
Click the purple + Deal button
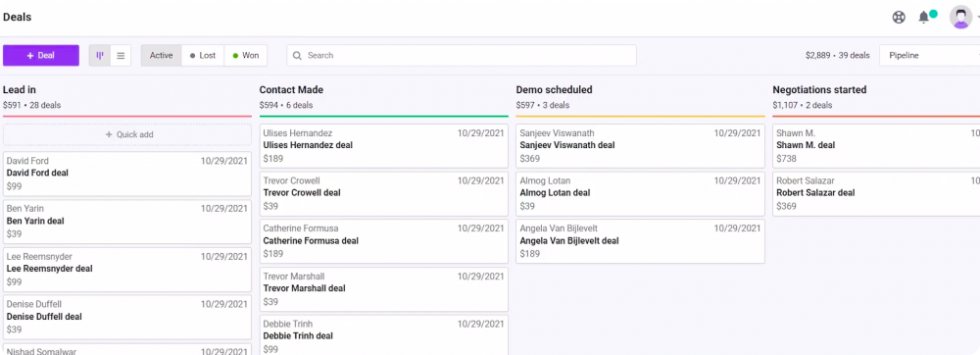(x=41, y=56)
